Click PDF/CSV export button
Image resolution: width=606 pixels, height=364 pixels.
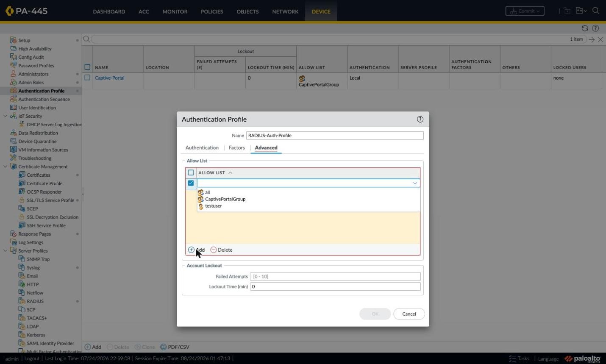click(175, 347)
